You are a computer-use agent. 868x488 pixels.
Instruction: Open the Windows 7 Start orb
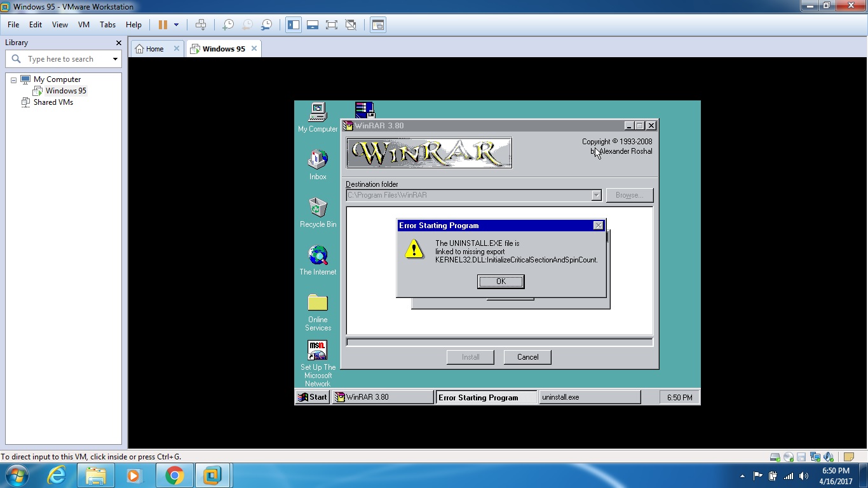click(x=17, y=475)
